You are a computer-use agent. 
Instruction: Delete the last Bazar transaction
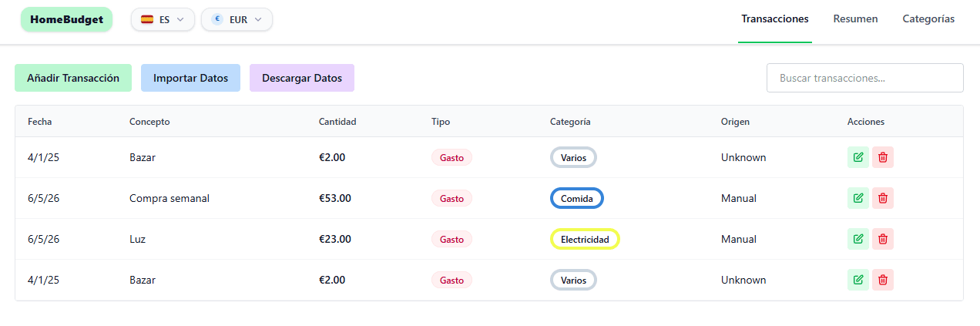(x=883, y=280)
